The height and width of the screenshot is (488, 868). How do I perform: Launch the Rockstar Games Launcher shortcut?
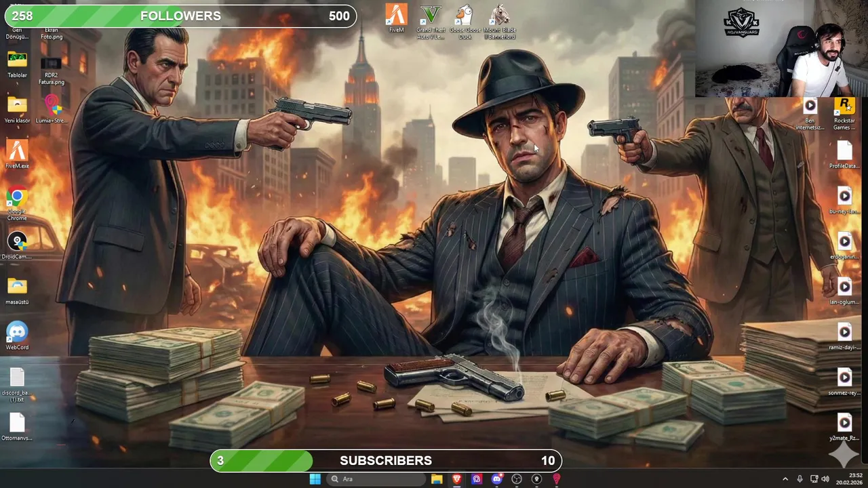click(x=844, y=113)
